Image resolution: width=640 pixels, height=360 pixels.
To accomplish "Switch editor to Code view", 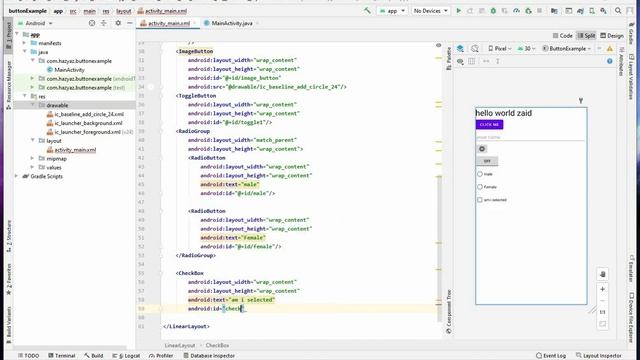I will pyautogui.click(x=562, y=36).
